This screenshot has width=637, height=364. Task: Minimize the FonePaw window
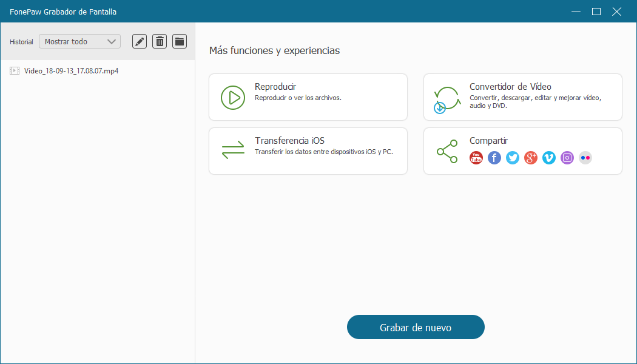tap(576, 12)
